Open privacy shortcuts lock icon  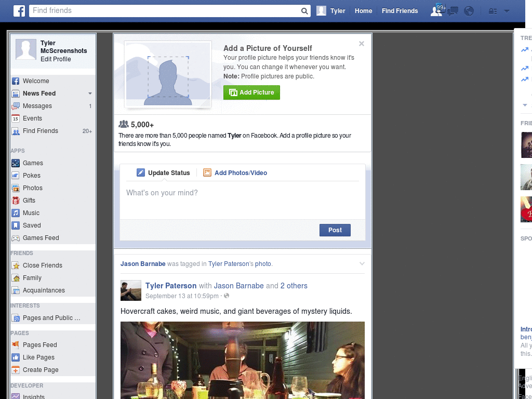493,11
